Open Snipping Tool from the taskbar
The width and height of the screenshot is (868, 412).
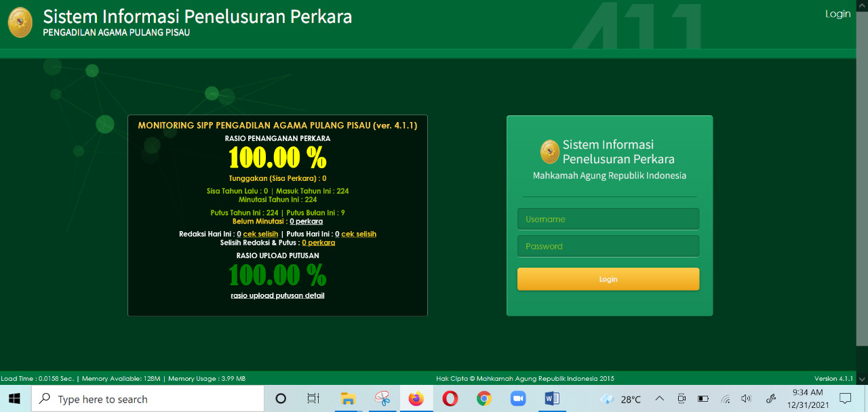point(382,398)
